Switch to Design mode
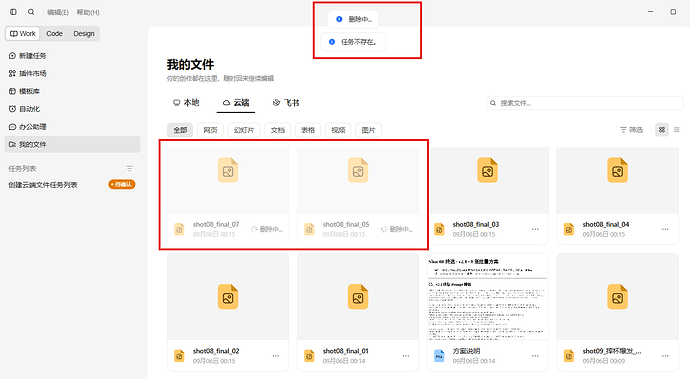Screen dimensions: 690x379 point(84,33)
